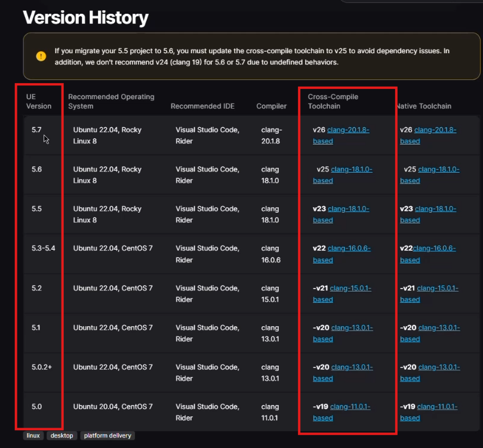Image resolution: width=483 pixels, height=448 pixels.
Task: Click the 5.0.2+ UE version cell
Action: (x=42, y=367)
